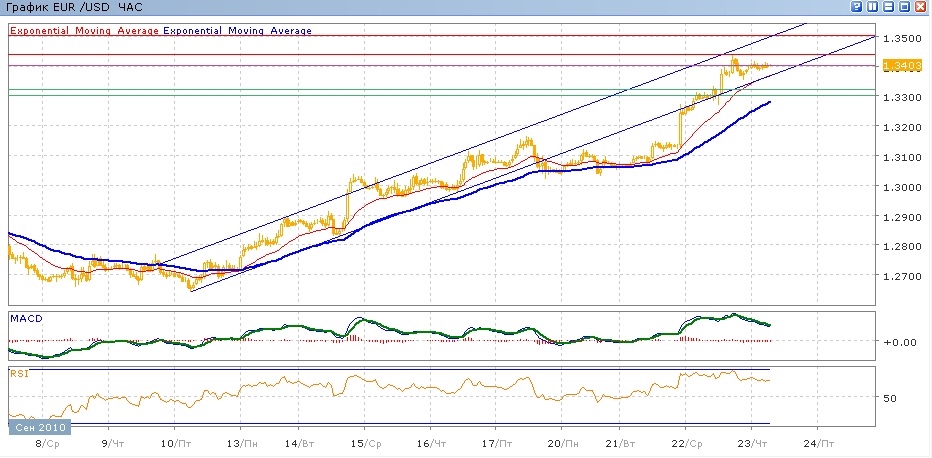Screen dimensions: 932x458
Task: Maximize the chart window
Action: (904, 7)
